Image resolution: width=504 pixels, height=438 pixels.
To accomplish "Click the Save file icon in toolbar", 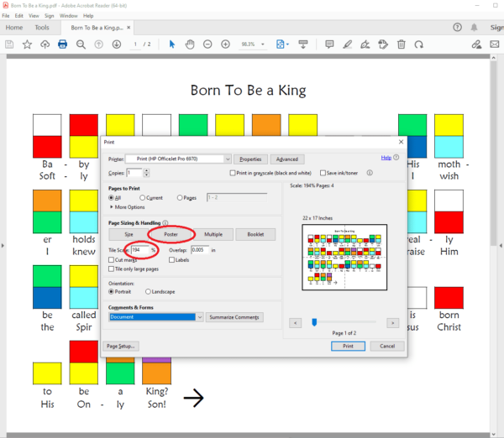I will 9,44.
